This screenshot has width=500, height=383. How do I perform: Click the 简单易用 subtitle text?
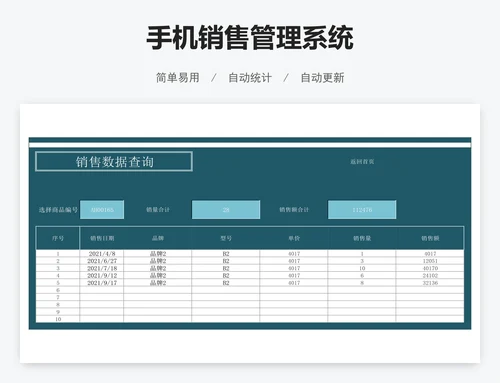tap(178, 78)
